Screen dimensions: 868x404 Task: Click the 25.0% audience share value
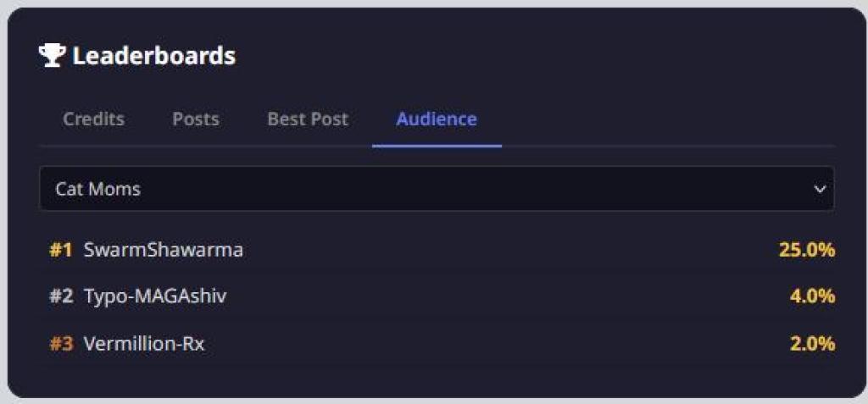[x=807, y=250]
